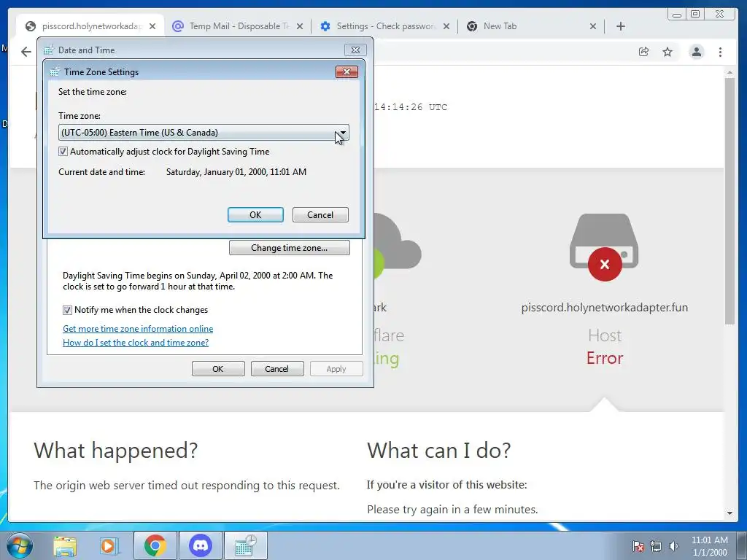Open the Chrome three-dot menu
The image size is (747, 560).
coord(720,52)
